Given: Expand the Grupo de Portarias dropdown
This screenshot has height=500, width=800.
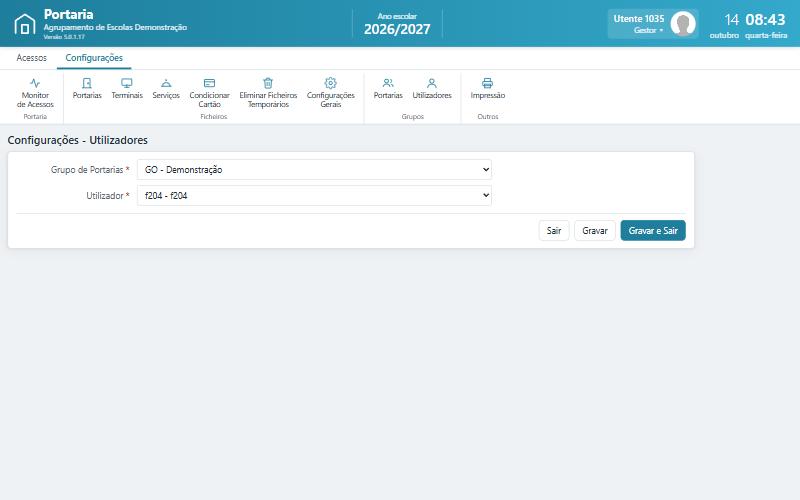Looking at the screenshot, I should click(x=314, y=169).
